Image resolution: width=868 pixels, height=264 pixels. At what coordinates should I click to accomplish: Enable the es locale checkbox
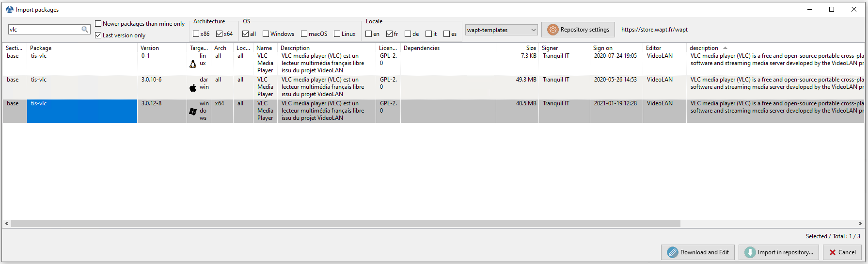pos(447,34)
